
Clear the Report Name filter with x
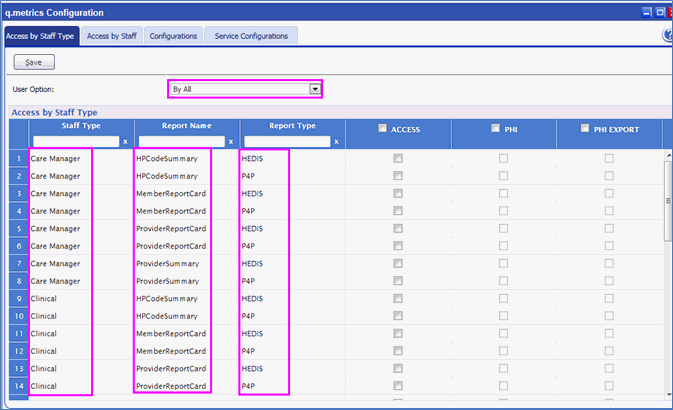(x=231, y=142)
